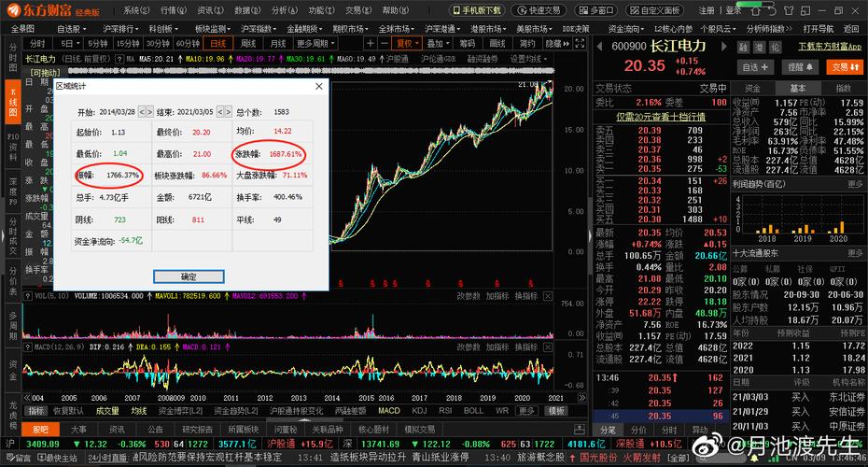Open the 多窗口 button

(596, 10)
